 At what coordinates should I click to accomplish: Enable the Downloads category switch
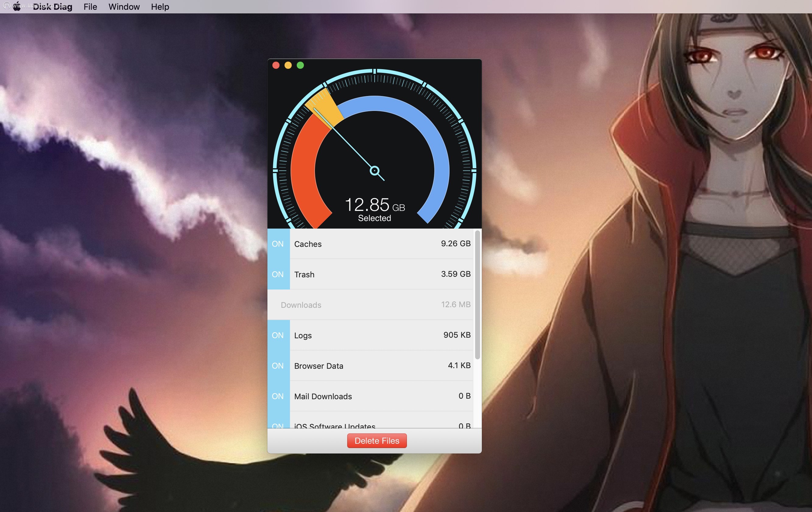(278, 305)
